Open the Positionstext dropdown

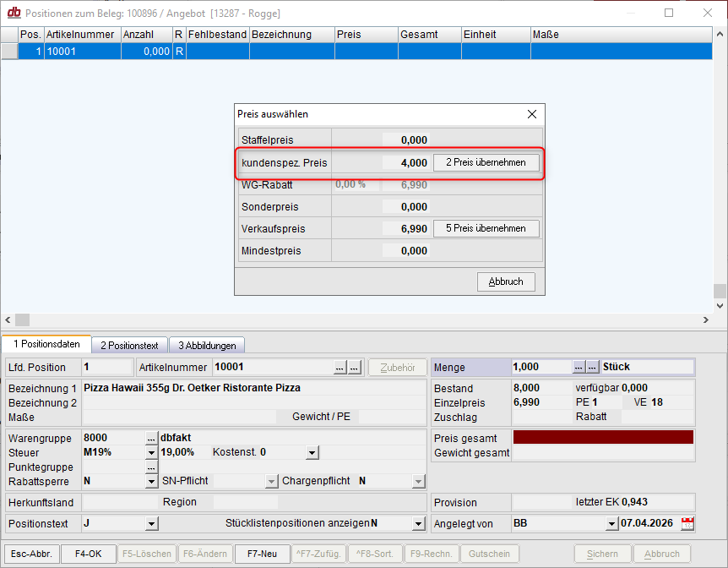[x=151, y=523]
